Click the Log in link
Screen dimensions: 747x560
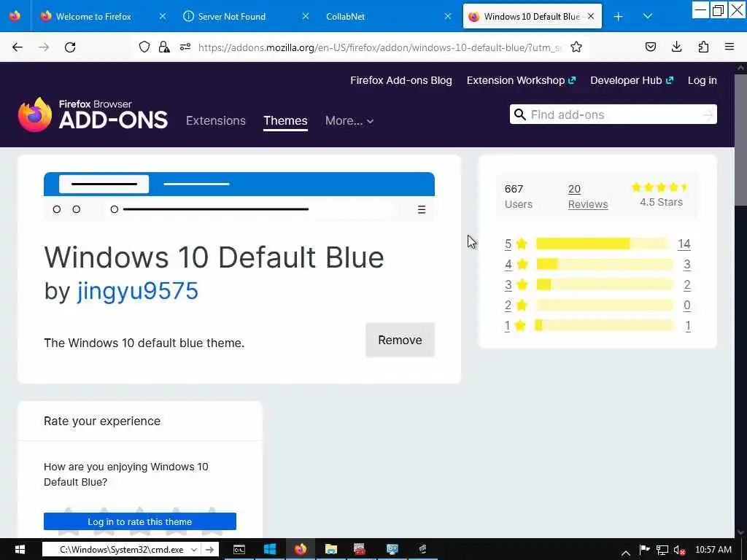pyautogui.click(x=703, y=80)
